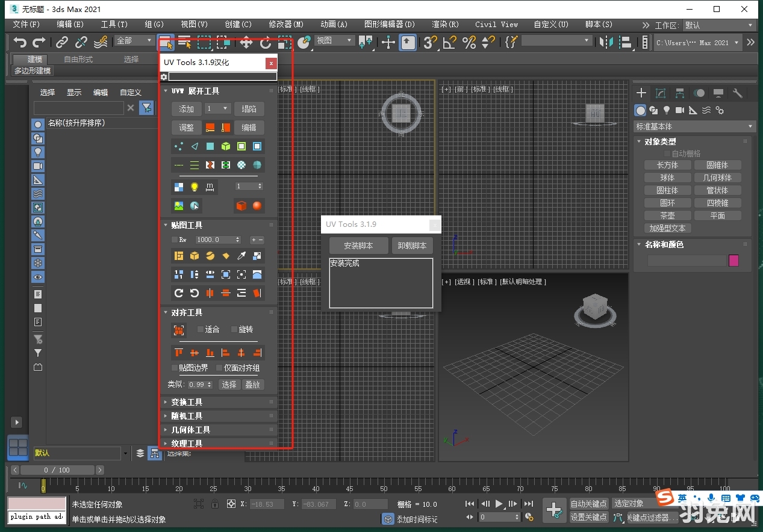This screenshot has width=763, height=532.
Task: Click 卸载脚本 in the UV Tools dialog
Action: tap(412, 246)
